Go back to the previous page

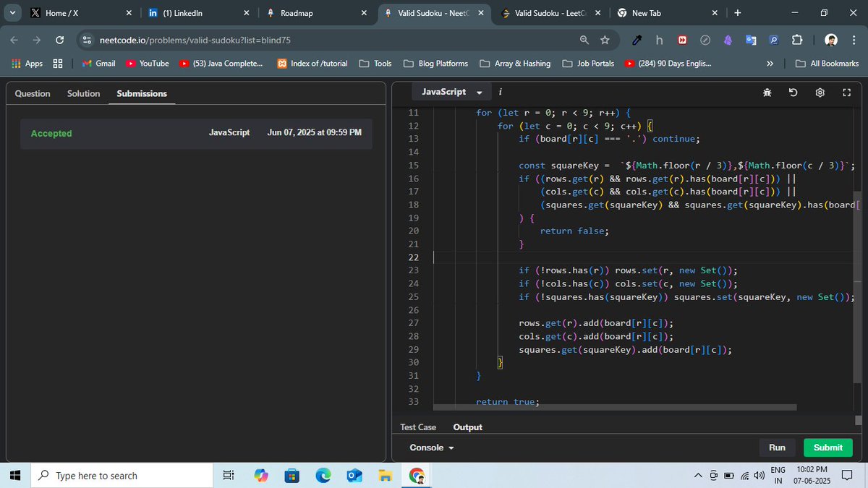[14, 40]
